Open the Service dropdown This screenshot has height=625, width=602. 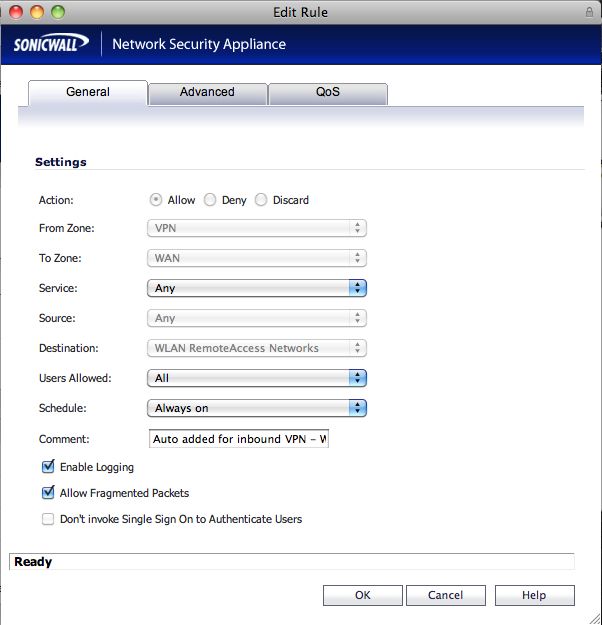tap(257, 288)
